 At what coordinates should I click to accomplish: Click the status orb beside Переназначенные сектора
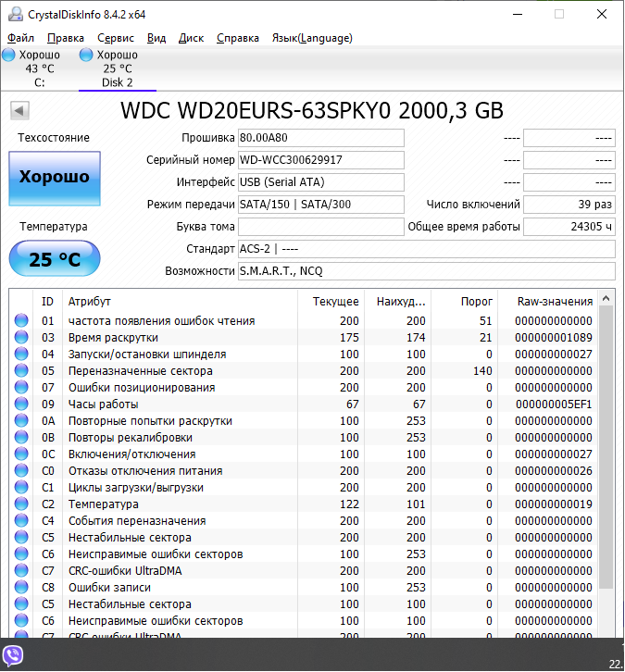[x=21, y=371]
